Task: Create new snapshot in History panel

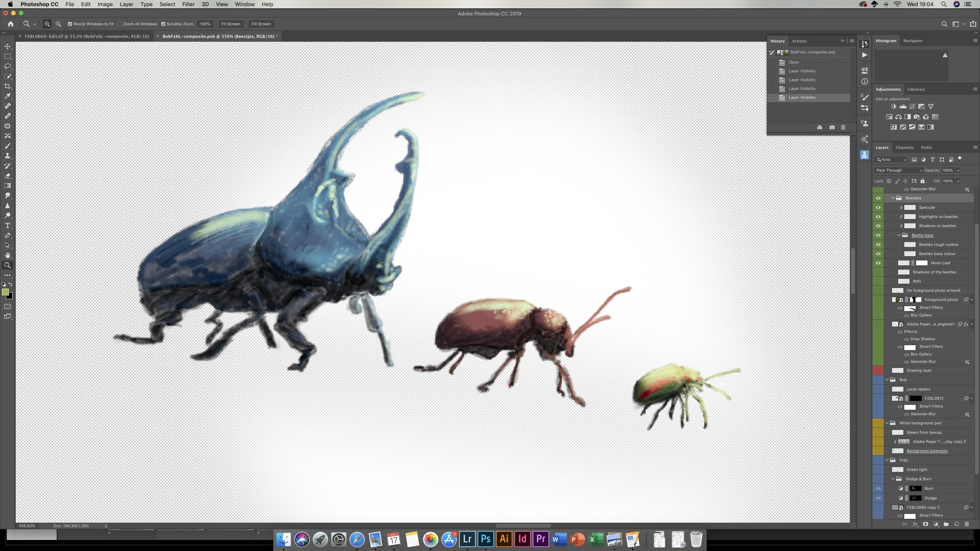Action: tap(832, 127)
